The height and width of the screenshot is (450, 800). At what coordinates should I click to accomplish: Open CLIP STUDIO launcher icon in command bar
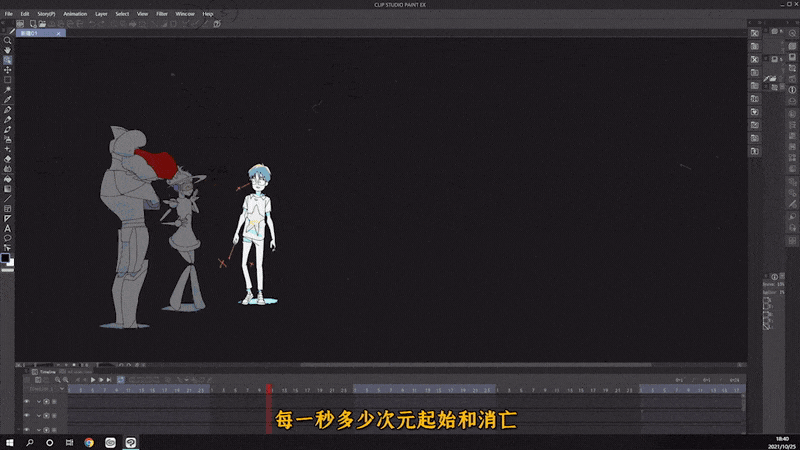pyautogui.click(x=20, y=24)
